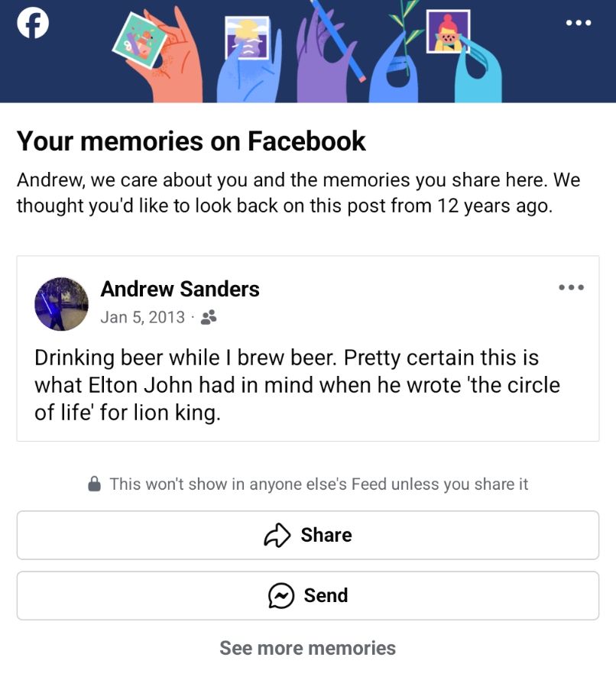
Task: Click the sunset photo in banner
Action: 248,37
